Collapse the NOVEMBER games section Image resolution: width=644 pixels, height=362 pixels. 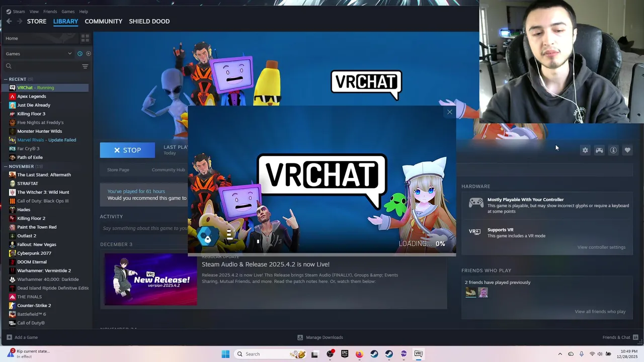pyautogui.click(x=6, y=166)
